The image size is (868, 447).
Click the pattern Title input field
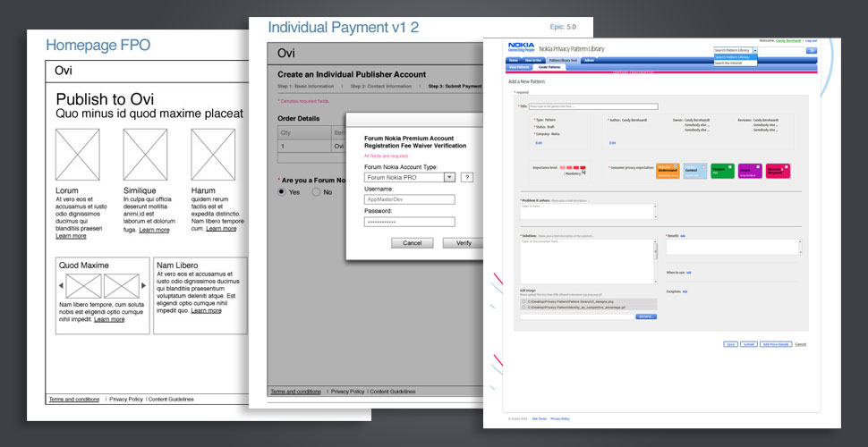593,106
